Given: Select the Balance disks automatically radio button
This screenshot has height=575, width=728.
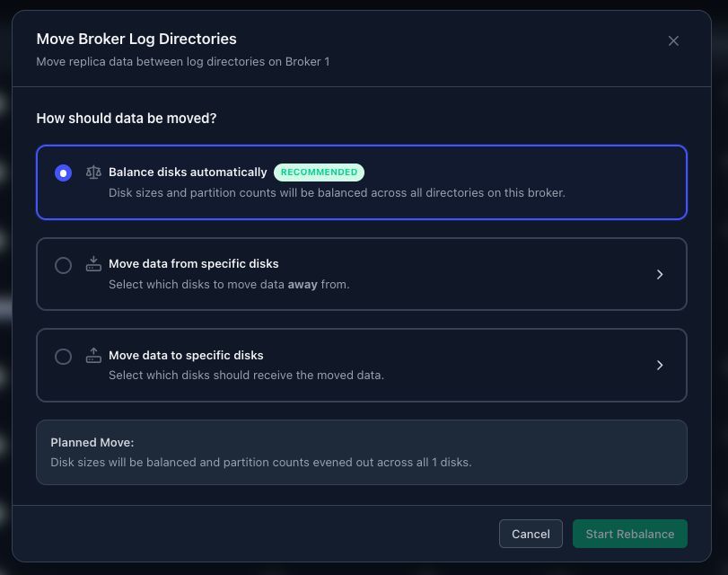Looking at the screenshot, I should 63,172.
